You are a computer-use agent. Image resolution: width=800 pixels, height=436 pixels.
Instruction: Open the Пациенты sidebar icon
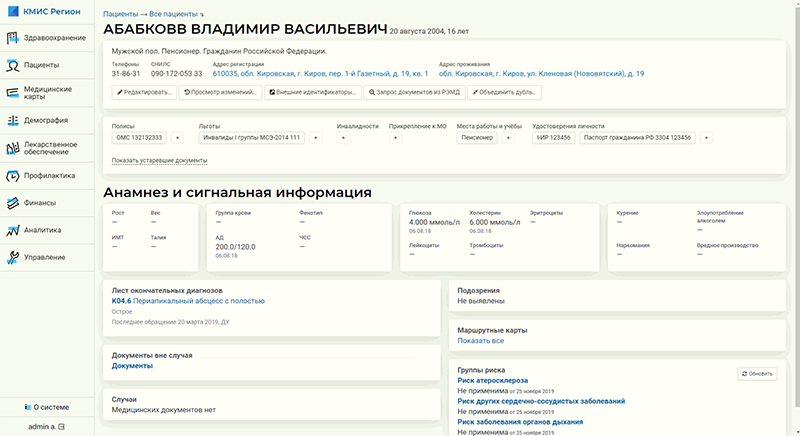coord(13,65)
